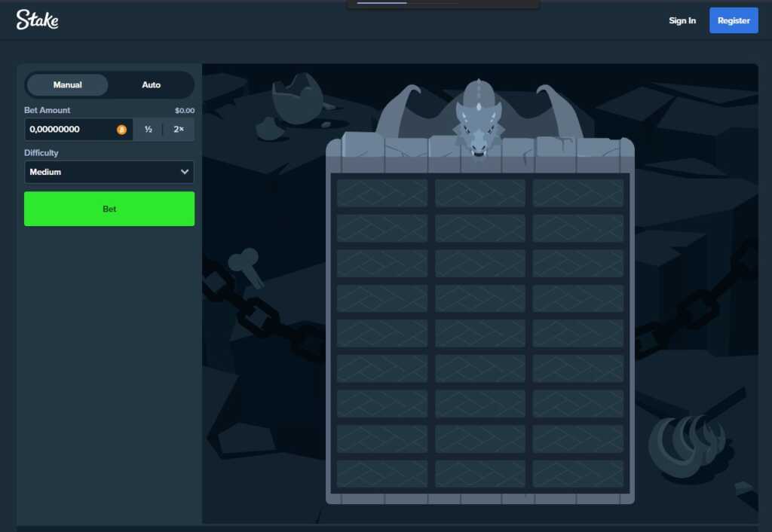Open the Difficulty dropdown showing Medium

pyautogui.click(x=109, y=172)
